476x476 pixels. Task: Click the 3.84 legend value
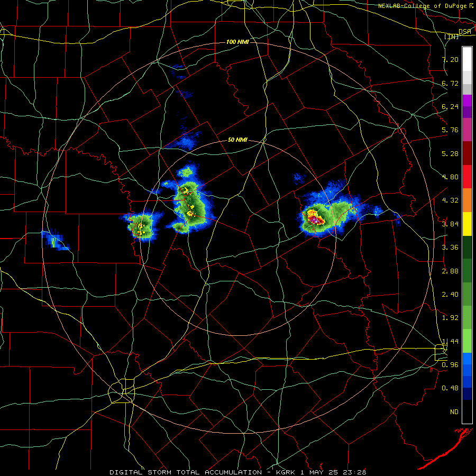pos(450,224)
